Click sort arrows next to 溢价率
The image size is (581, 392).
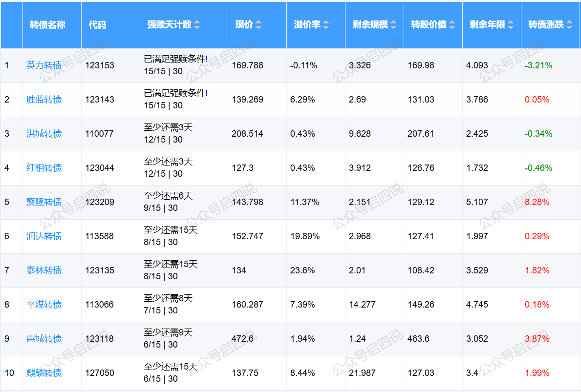pos(326,25)
